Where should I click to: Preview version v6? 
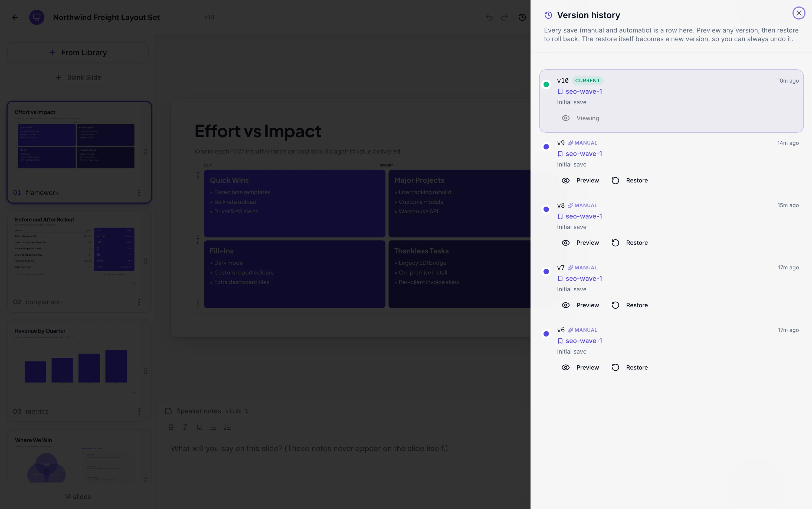tap(581, 368)
